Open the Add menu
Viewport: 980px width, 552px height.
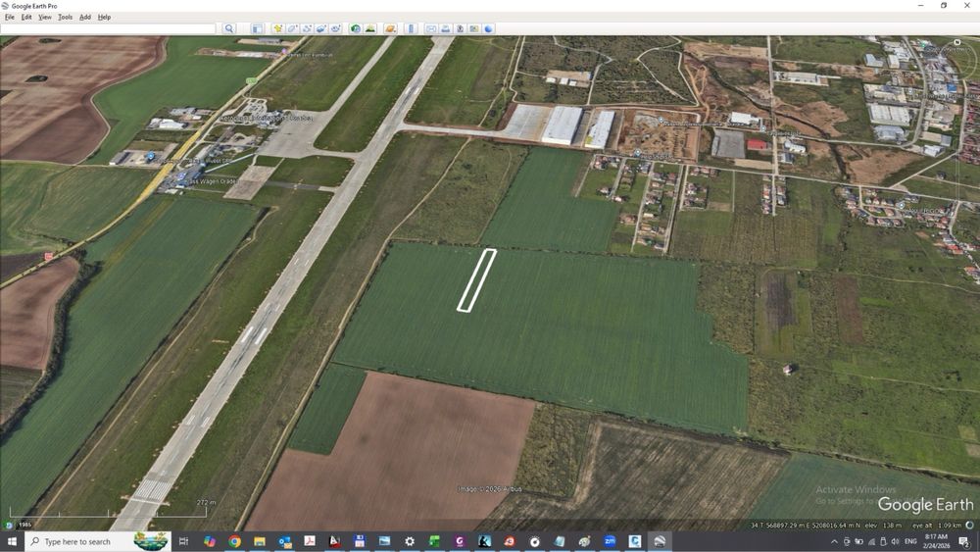tap(85, 17)
